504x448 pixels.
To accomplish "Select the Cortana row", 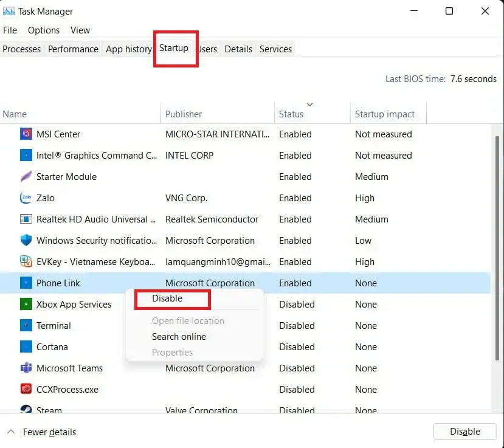I will (245, 346).
